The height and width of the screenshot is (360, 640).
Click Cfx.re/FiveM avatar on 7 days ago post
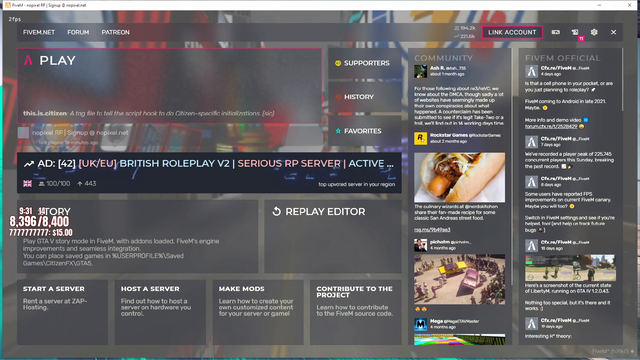pyautogui.click(x=531, y=142)
